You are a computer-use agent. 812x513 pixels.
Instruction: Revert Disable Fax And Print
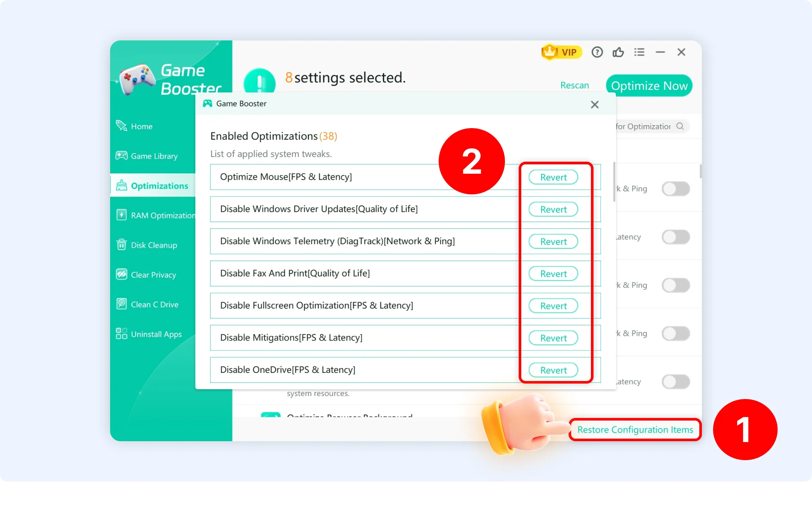pos(553,274)
